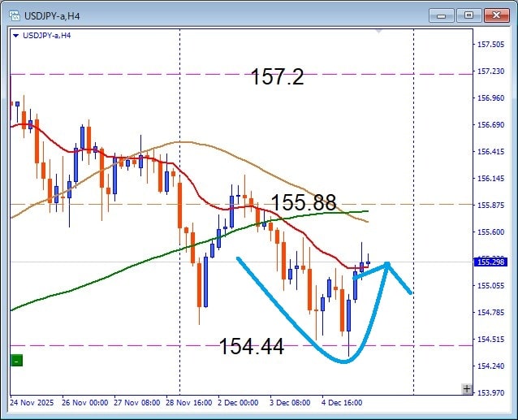Click the 24 Nov 2025 time label
Image resolution: width=518 pixels, height=420 pixels.
pyautogui.click(x=32, y=402)
